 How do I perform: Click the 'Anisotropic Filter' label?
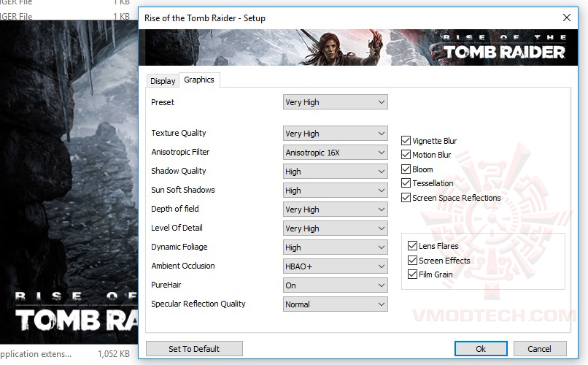coord(180,152)
